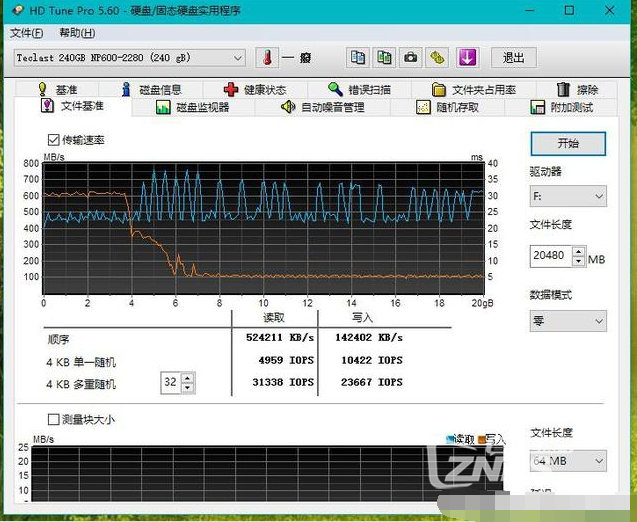Click the blue 读取 legend swatch
The height and width of the screenshot is (522, 637).
pyautogui.click(x=449, y=439)
